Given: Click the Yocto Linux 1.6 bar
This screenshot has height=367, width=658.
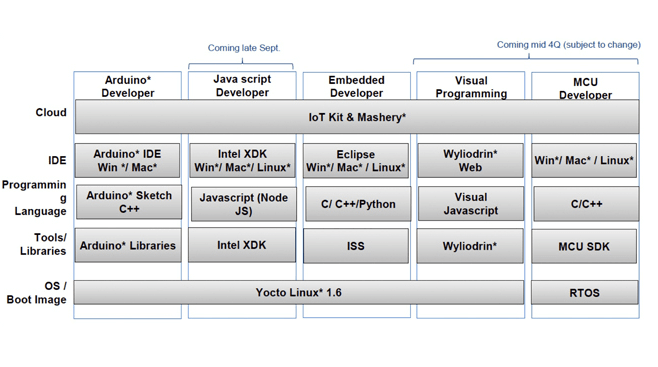Looking at the screenshot, I should (x=299, y=292).
